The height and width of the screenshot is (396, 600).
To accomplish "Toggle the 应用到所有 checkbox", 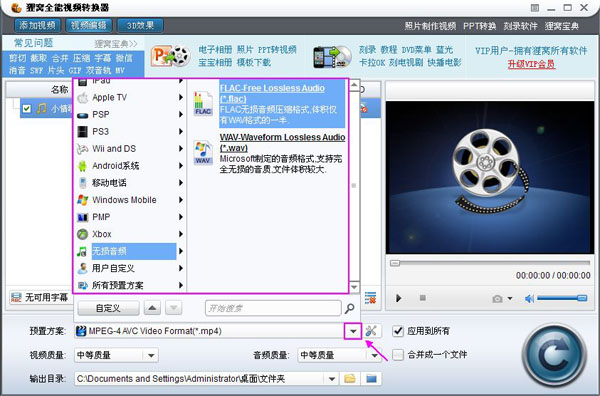I will (x=398, y=331).
